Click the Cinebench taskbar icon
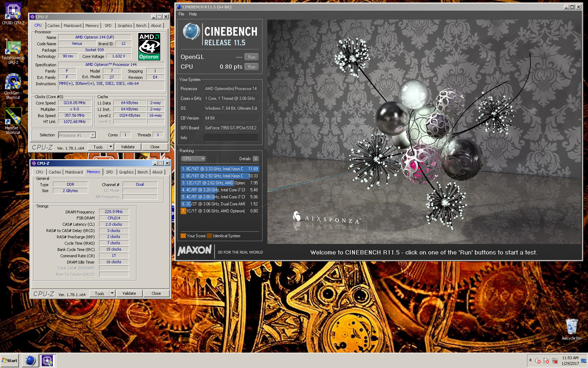The height and width of the screenshot is (368, 588). coord(30,360)
